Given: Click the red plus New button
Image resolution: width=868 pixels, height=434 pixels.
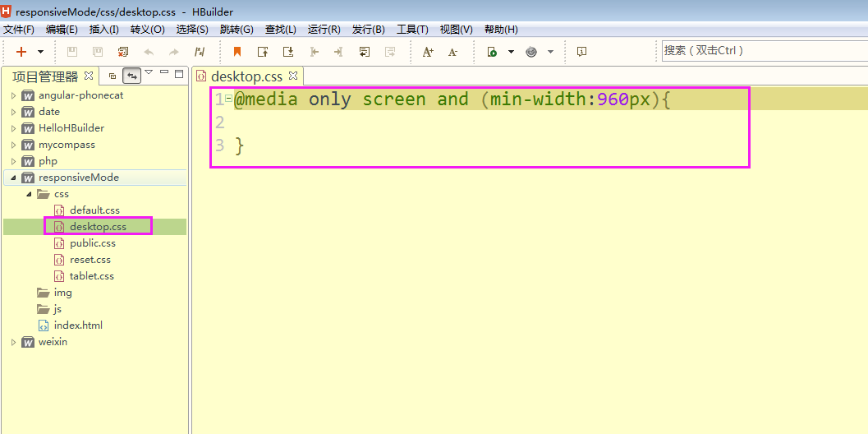Looking at the screenshot, I should [21, 52].
